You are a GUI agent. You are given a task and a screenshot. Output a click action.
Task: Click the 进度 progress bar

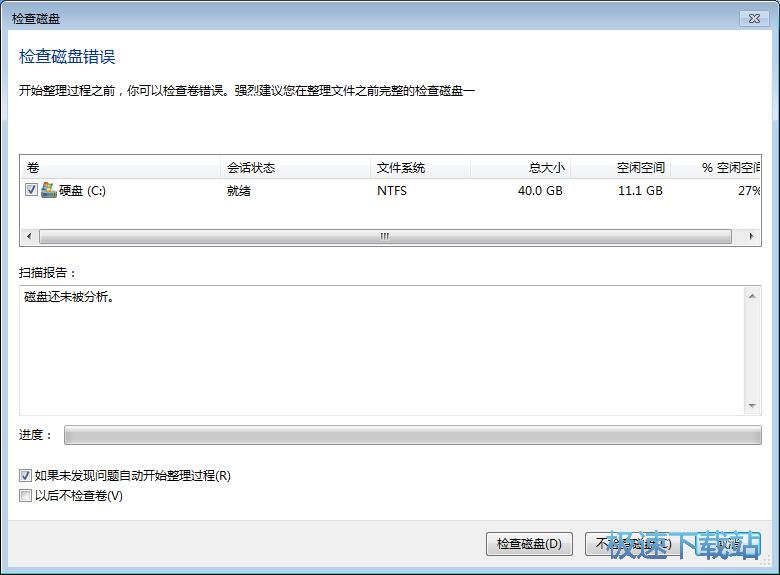click(x=412, y=435)
